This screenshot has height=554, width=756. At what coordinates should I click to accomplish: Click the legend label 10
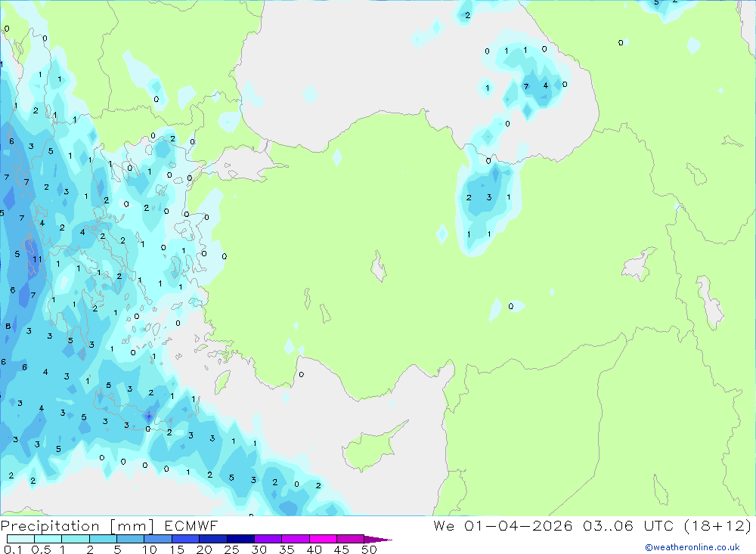pos(150,549)
